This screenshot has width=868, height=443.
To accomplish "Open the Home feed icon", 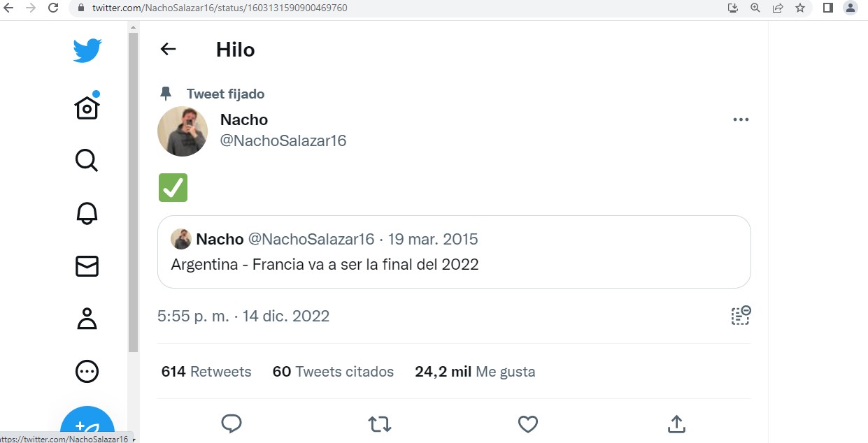I will [87, 108].
